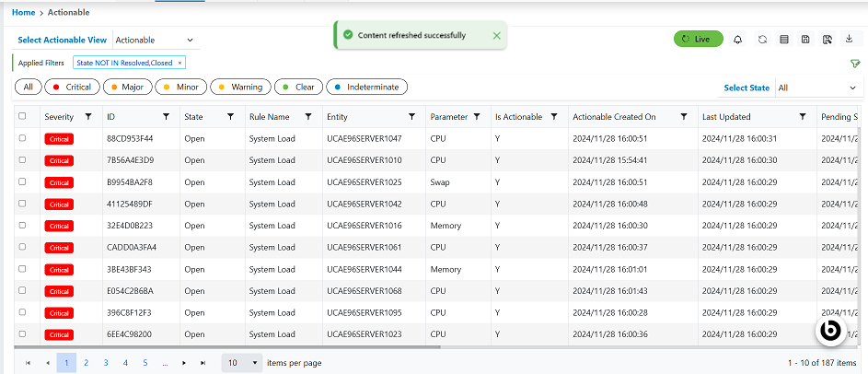Viewport: 868px width, 374px height.
Task: Select the checkbox for ID 32E4D0B223
Action: click(23, 226)
